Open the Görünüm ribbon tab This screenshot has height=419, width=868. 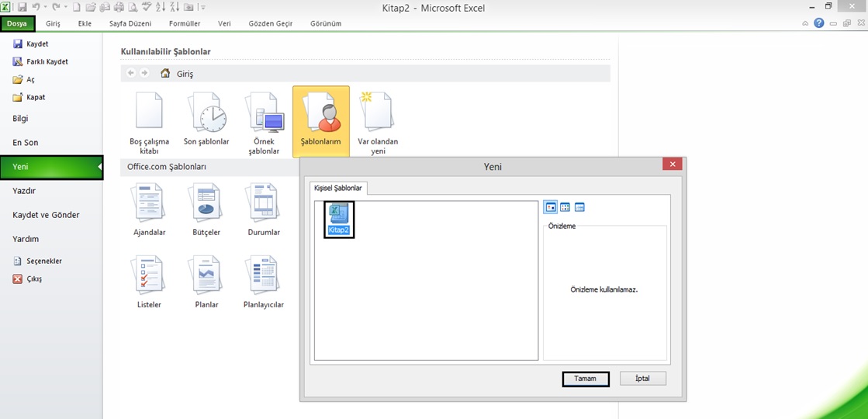(x=326, y=23)
